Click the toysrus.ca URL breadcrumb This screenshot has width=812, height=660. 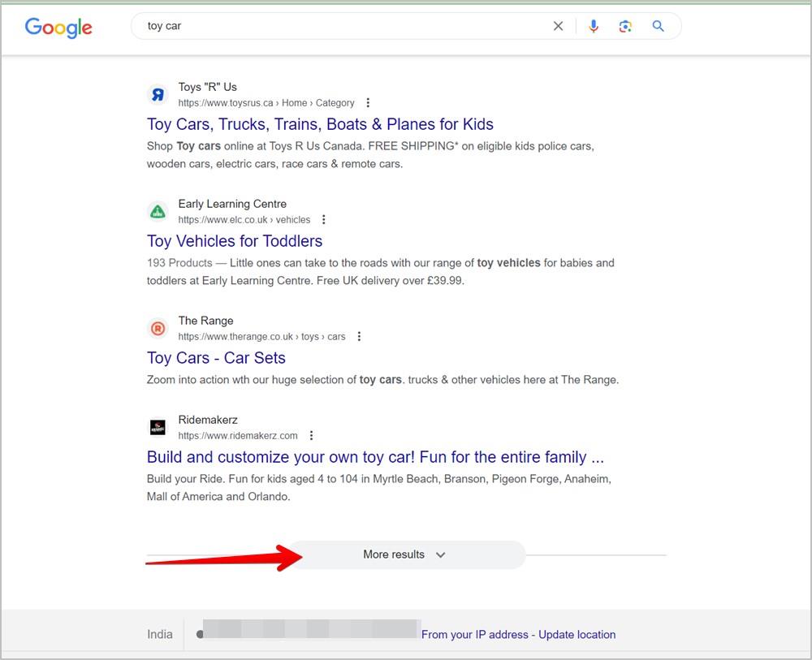266,102
